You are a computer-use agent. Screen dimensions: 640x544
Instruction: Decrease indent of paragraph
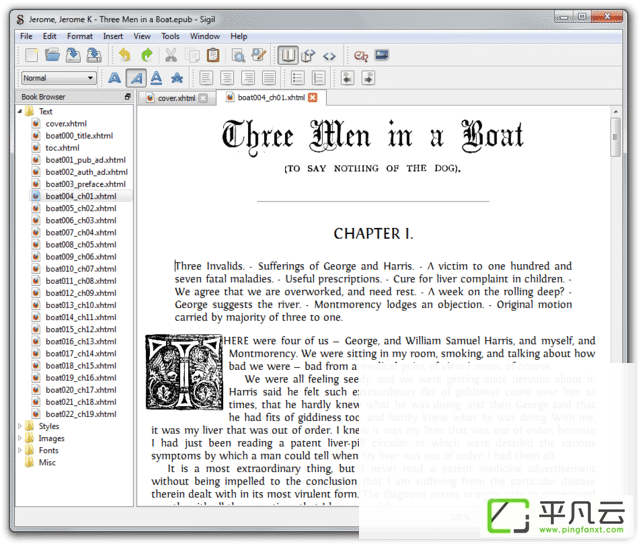347,78
